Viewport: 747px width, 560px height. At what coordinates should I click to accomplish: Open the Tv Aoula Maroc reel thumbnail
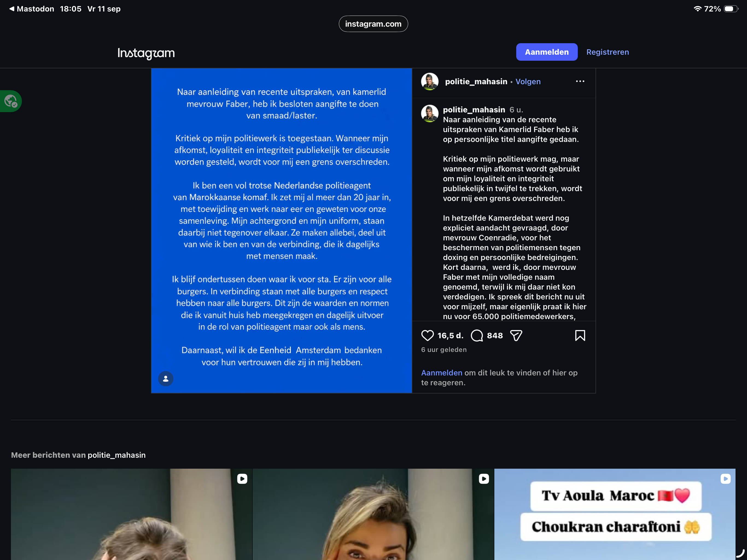pyautogui.click(x=615, y=514)
